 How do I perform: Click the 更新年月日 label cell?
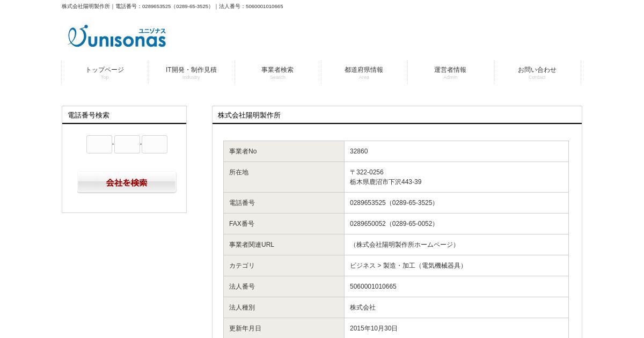(284, 328)
